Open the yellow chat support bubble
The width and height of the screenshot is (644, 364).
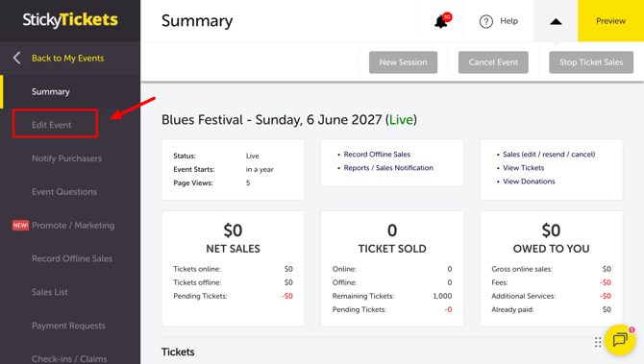[x=620, y=340]
